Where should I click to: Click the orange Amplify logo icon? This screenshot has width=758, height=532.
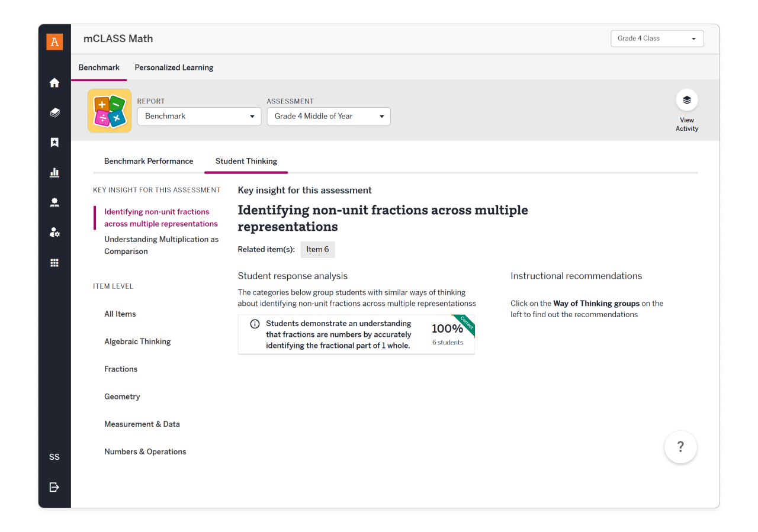[54, 41]
